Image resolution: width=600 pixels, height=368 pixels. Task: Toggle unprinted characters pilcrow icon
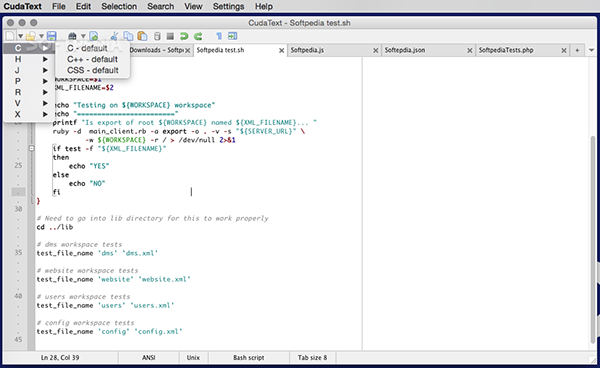pyautogui.click(x=219, y=36)
